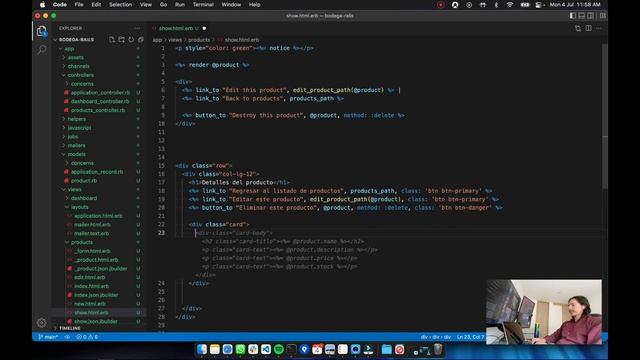The height and width of the screenshot is (360, 640).
Task: Collapse the app folder
Action: pyautogui.click(x=69, y=49)
